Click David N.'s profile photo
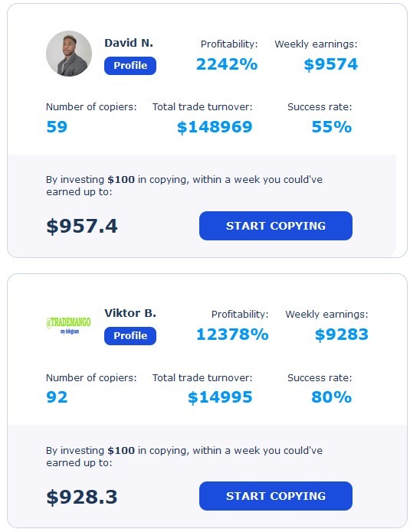Image resolution: width=410 pixels, height=532 pixels. (69, 54)
